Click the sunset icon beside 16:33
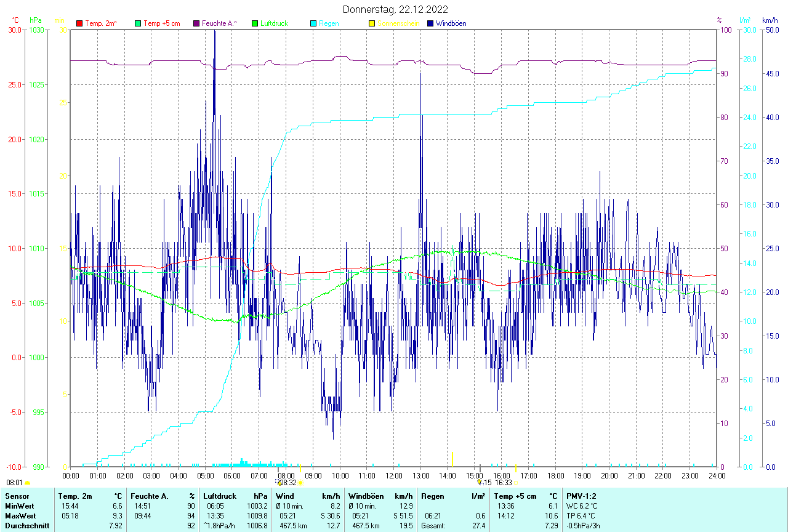 coord(517,483)
